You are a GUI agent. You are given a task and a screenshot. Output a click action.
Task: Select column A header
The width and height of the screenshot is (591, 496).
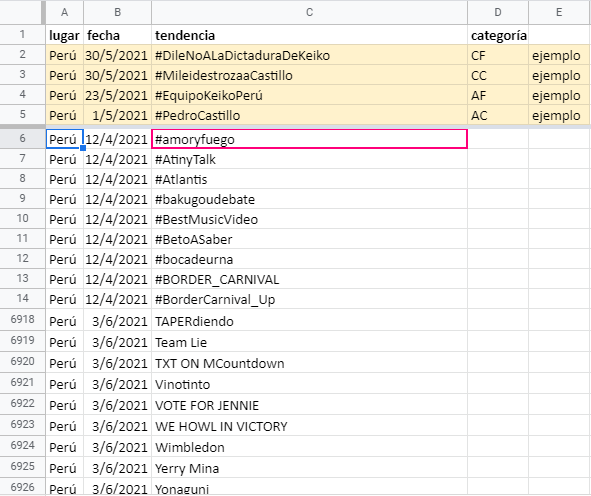click(64, 12)
